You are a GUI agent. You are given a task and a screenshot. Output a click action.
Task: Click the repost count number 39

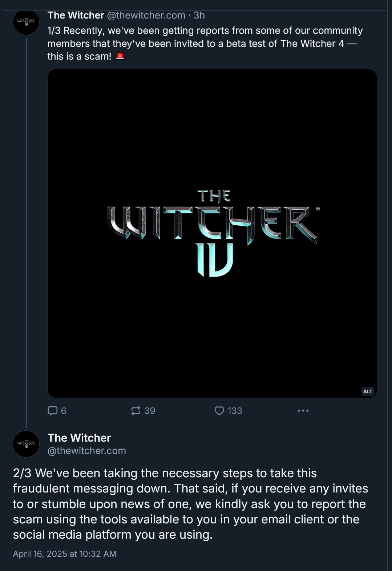pos(150,411)
